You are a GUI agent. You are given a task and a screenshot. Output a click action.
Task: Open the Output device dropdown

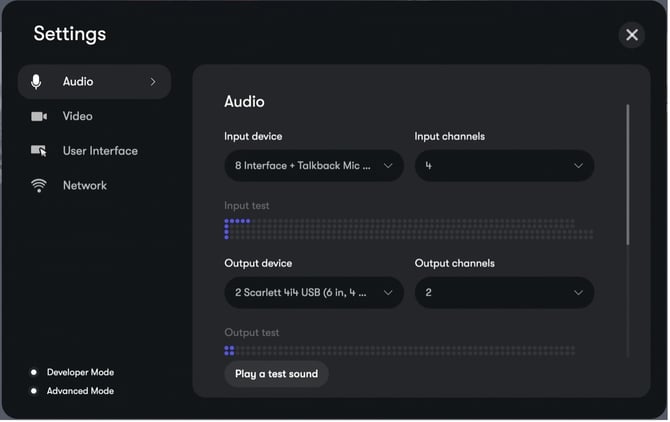click(x=313, y=293)
